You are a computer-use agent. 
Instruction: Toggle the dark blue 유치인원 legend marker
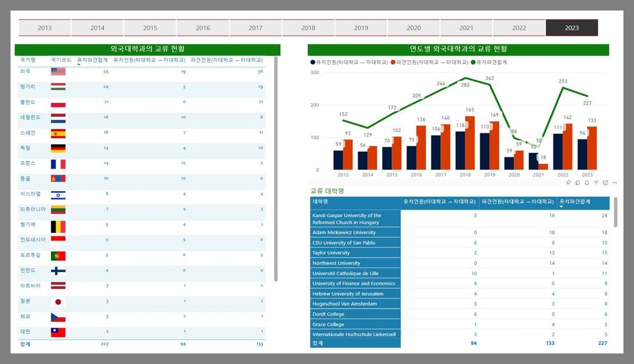[313, 62]
